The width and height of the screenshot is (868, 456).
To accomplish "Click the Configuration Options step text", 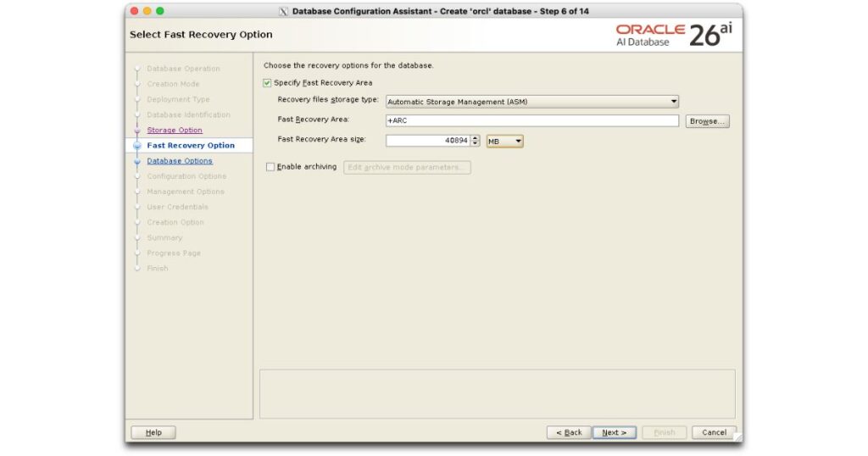I will (186, 176).
